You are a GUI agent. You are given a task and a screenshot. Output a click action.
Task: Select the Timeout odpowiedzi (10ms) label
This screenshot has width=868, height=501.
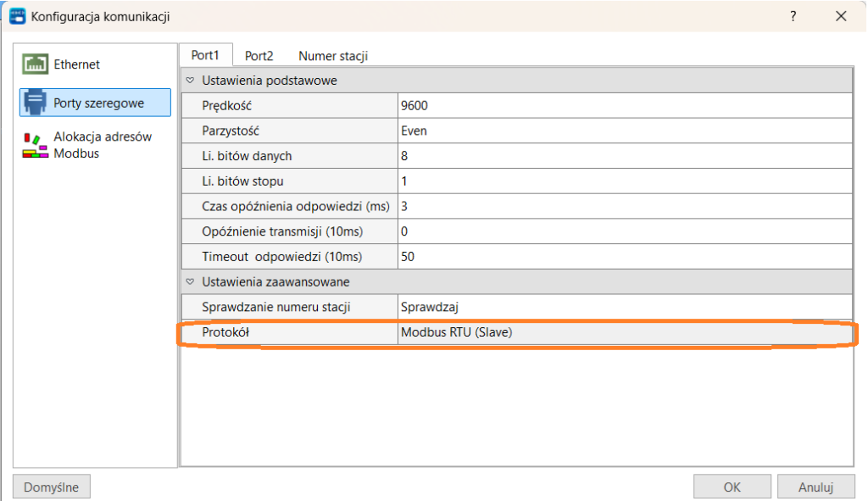tap(281, 257)
